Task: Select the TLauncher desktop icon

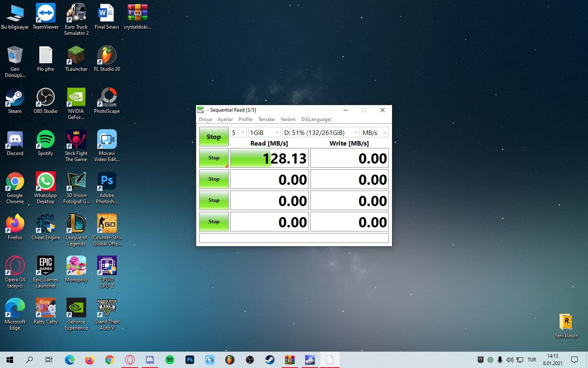Action: click(76, 59)
